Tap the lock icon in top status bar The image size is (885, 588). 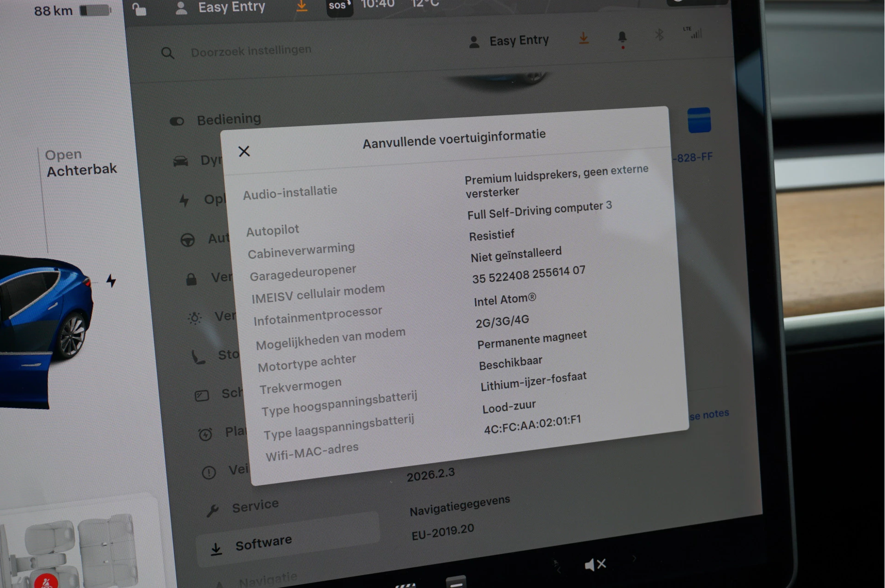click(139, 9)
